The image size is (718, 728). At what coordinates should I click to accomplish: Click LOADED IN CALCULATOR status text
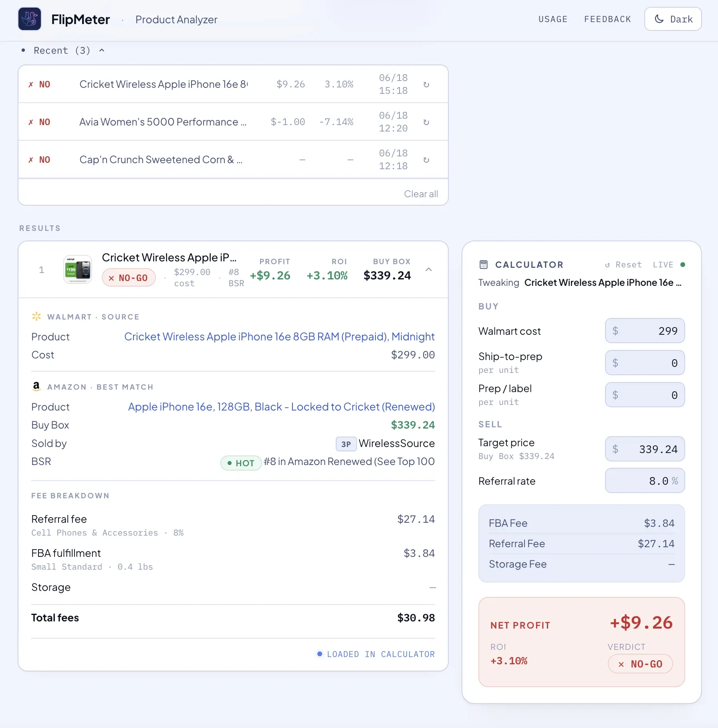point(381,654)
